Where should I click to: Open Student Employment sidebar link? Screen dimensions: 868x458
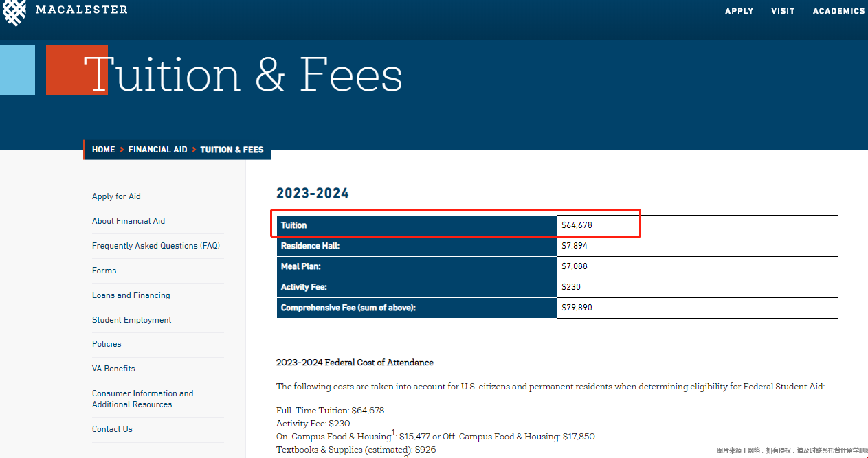132,320
